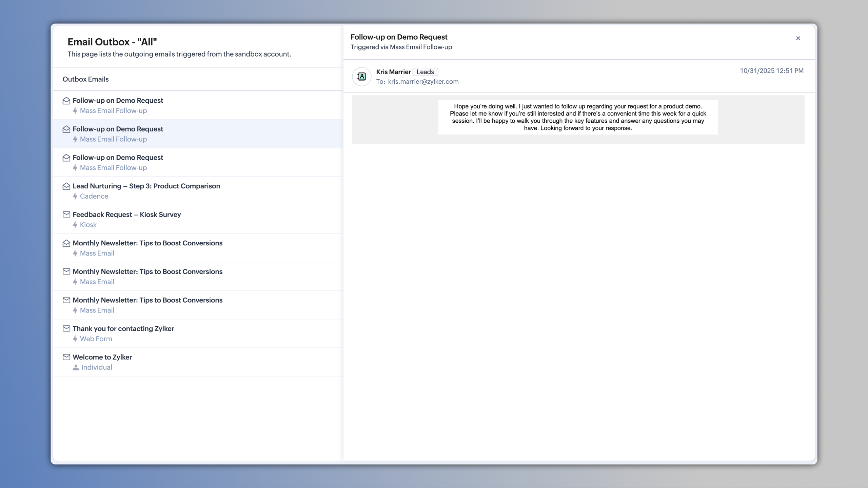The height and width of the screenshot is (488, 868).
Task: Click envelope icon of Thank you for contacting Zylker
Action: coord(66,328)
